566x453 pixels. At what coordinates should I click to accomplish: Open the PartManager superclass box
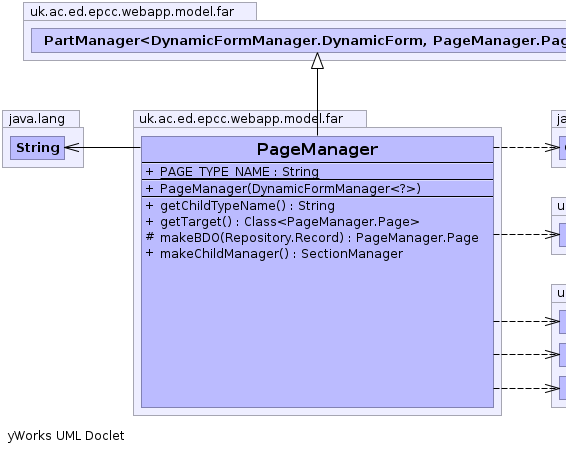click(x=299, y=40)
